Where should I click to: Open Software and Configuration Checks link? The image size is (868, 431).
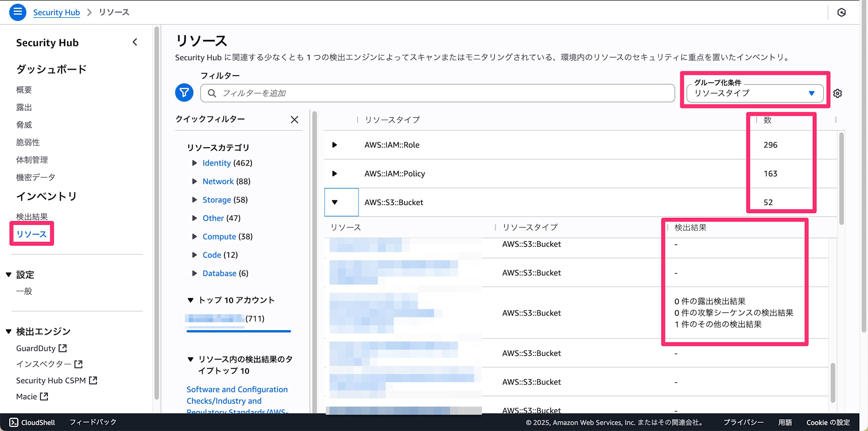click(237, 401)
